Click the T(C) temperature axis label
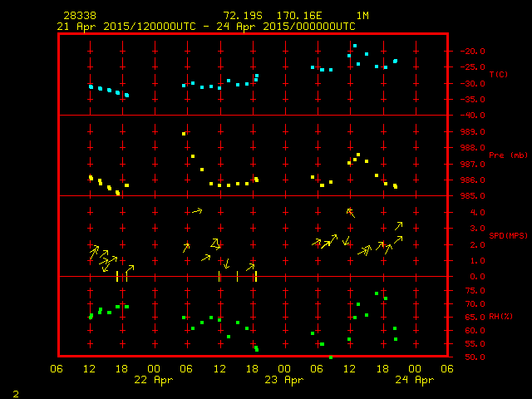The width and height of the screenshot is (532, 399). 498,75
